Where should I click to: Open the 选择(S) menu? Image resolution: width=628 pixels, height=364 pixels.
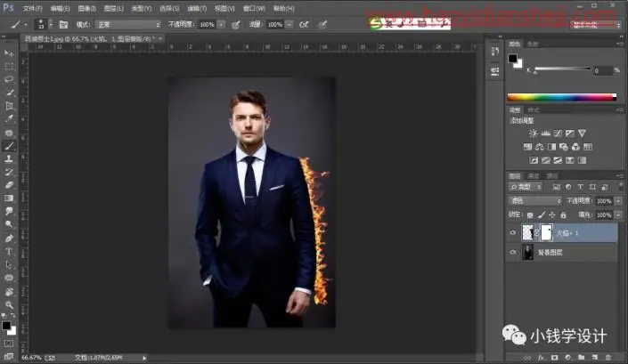point(169,8)
